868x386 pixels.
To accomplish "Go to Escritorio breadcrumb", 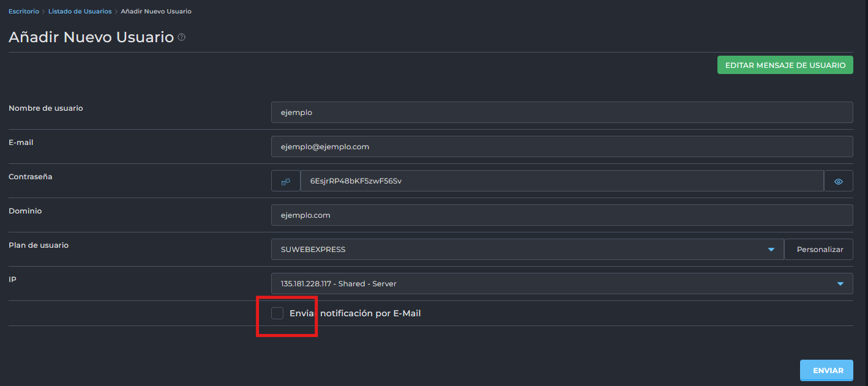I will point(24,12).
